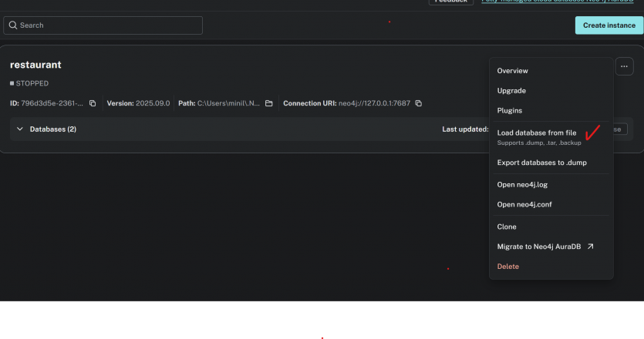Click the Last updated label

click(465, 129)
